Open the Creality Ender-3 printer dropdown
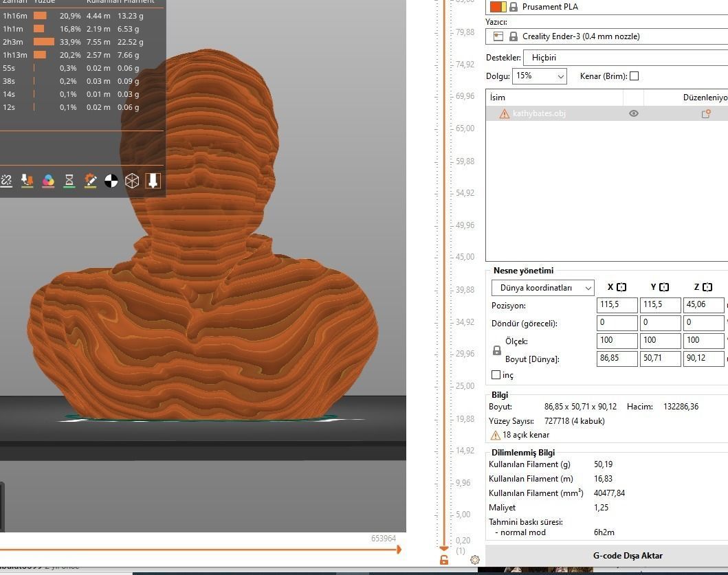This screenshot has width=728, height=575. (x=606, y=36)
